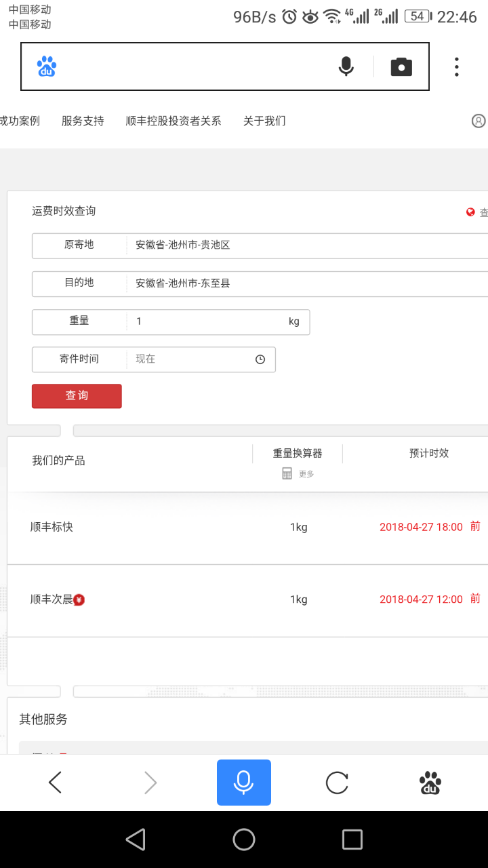The image size is (488, 868).
Task: Select 关于我们 in navigation
Action: tap(264, 121)
